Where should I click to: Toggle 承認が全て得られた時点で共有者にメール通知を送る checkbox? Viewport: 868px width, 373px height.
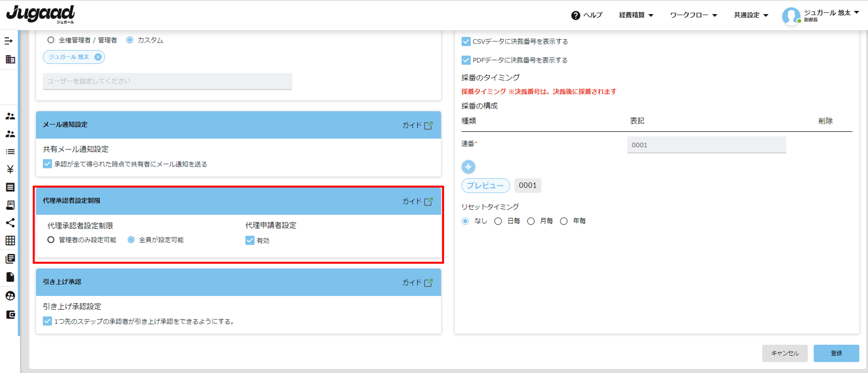47,164
